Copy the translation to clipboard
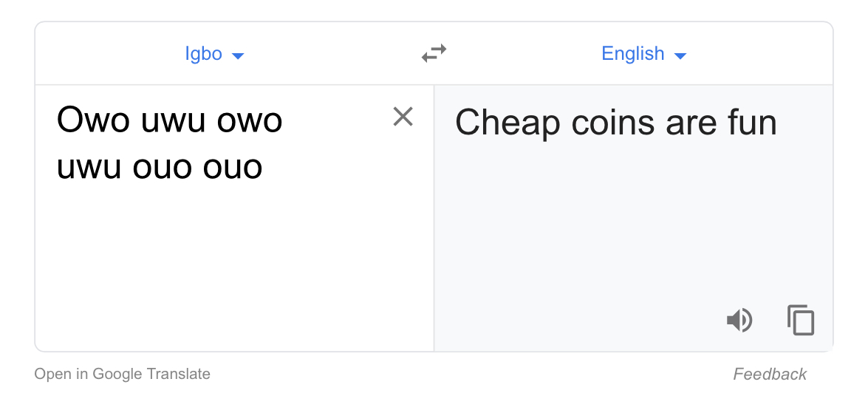The width and height of the screenshot is (868, 410). tap(801, 321)
